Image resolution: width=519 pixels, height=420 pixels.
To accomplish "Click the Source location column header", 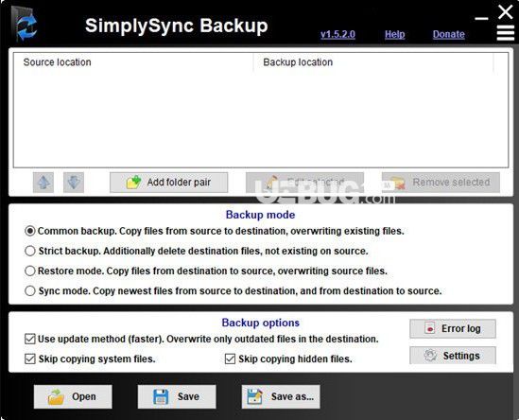I will tap(133, 62).
